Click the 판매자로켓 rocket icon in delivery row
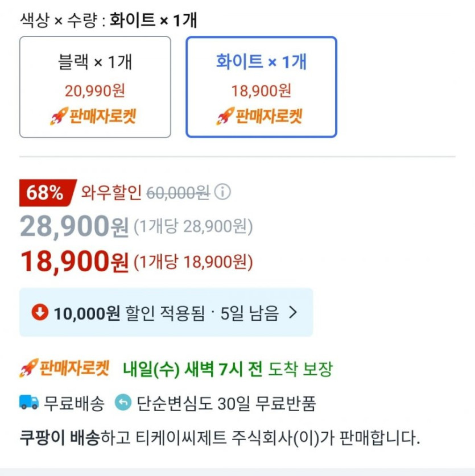 click(x=28, y=369)
